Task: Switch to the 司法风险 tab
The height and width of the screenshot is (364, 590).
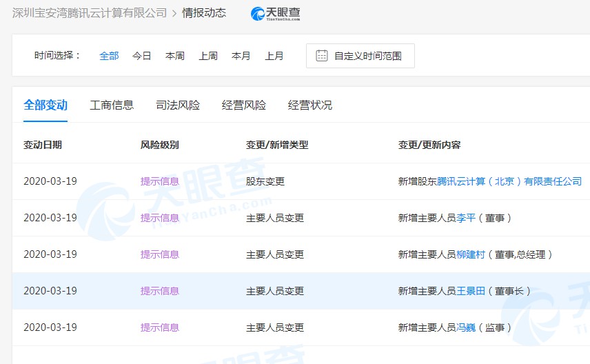Action: [x=178, y=105]
